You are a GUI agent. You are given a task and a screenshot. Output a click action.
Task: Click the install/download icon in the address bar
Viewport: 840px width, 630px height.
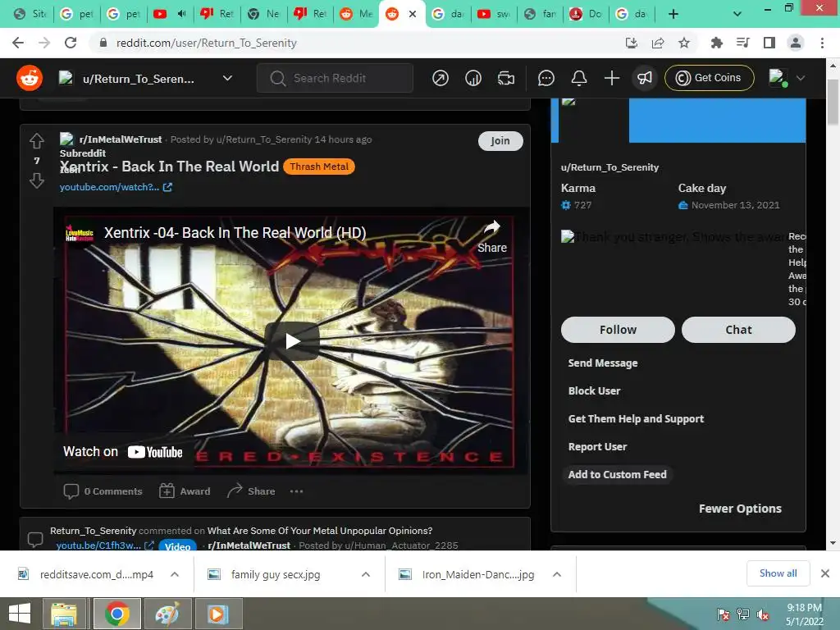click(x=632, y=43)
